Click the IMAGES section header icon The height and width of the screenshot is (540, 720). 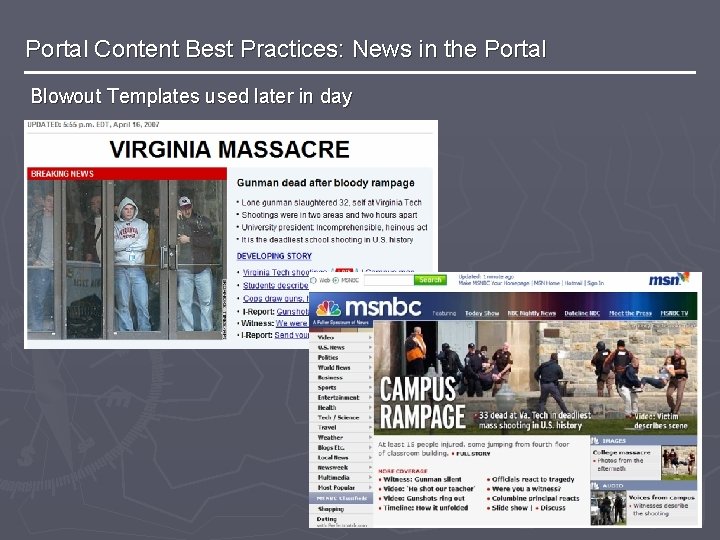click(x=596, y=440)
